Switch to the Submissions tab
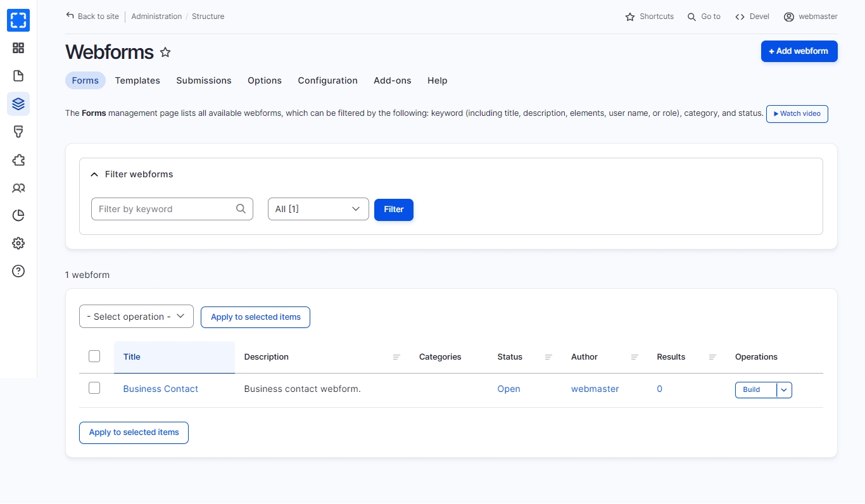 click(x=203, y=80)
